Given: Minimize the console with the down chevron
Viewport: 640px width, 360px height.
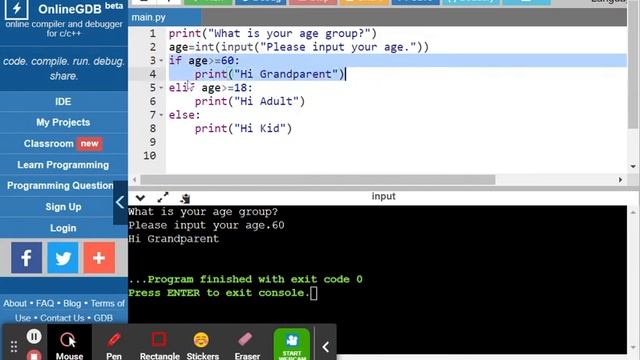Looking at the screenshot, I should click(140, 198).
